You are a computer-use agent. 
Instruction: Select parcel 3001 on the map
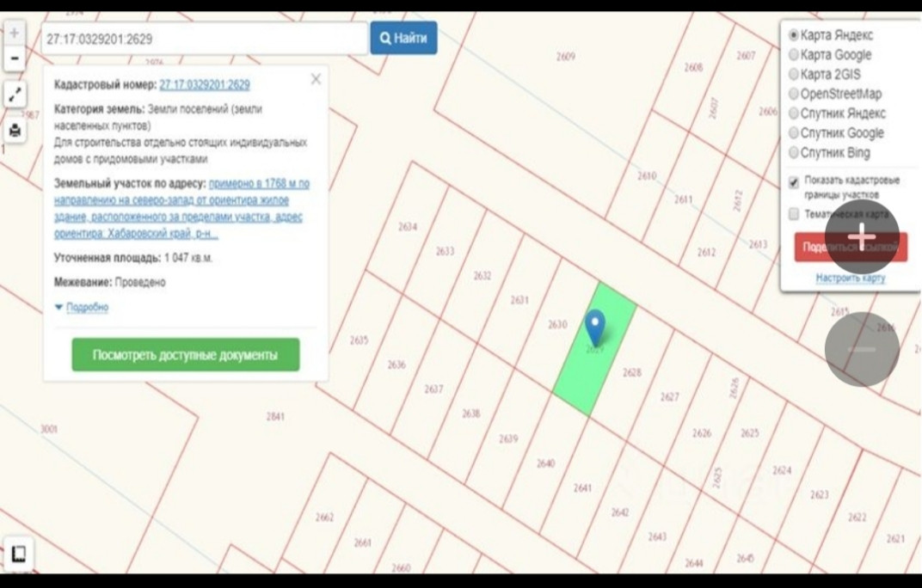point(49,429)
